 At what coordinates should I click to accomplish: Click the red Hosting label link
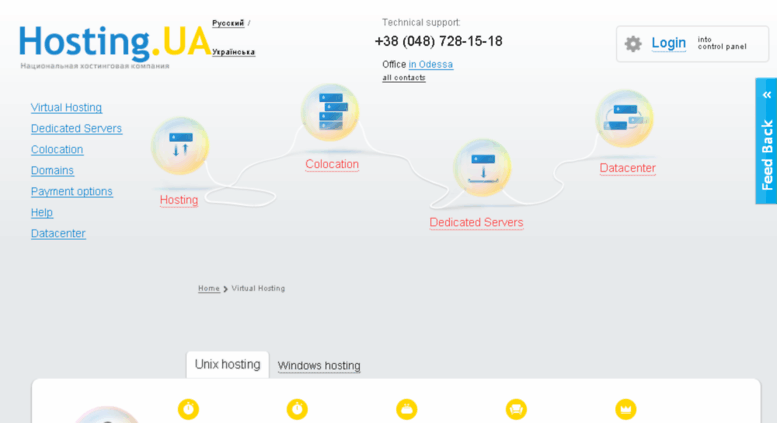[179, 200]
